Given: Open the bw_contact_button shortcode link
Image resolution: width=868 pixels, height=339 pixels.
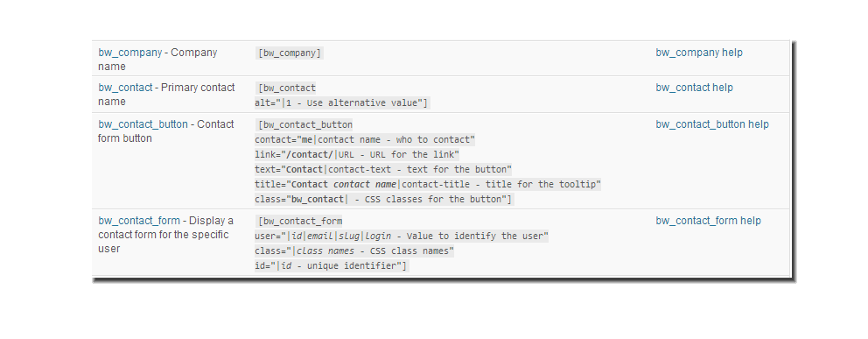Looking at the screenshot, I should coord(143,124).
